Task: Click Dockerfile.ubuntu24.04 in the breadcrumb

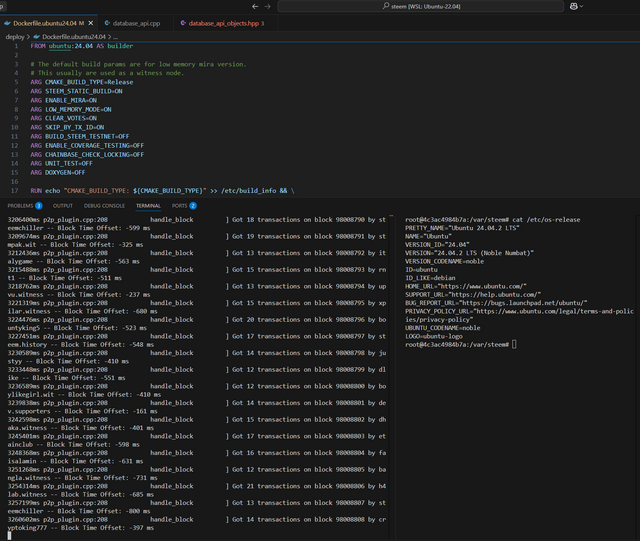Action: point(74,37)
